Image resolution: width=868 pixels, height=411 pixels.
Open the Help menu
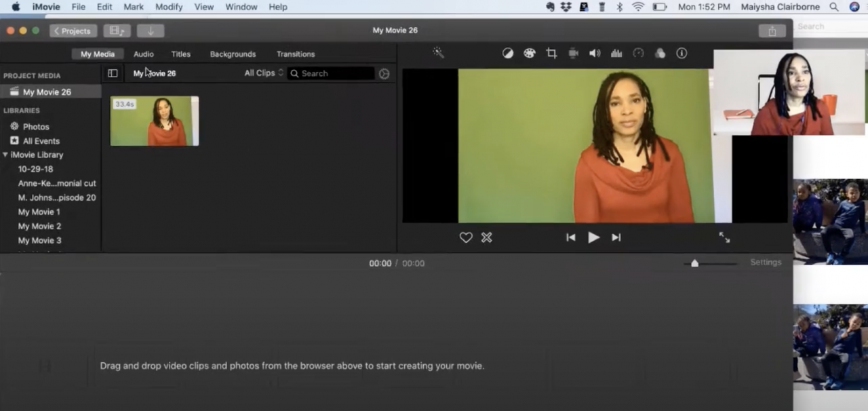click(278, 7)
